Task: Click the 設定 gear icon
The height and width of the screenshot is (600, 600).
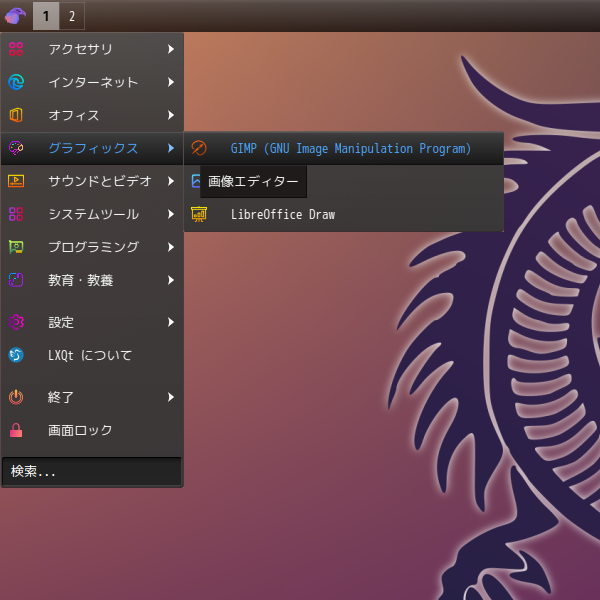Action: coord(16,322)
